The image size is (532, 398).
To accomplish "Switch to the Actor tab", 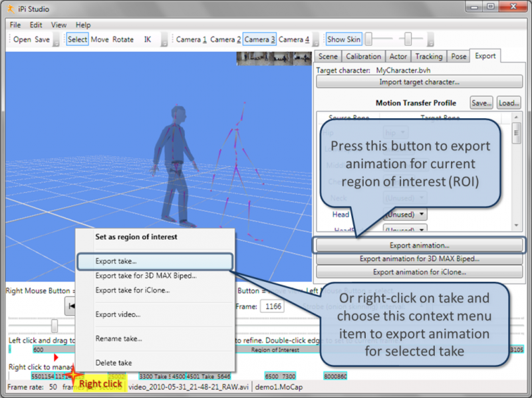I will point(398,56).
